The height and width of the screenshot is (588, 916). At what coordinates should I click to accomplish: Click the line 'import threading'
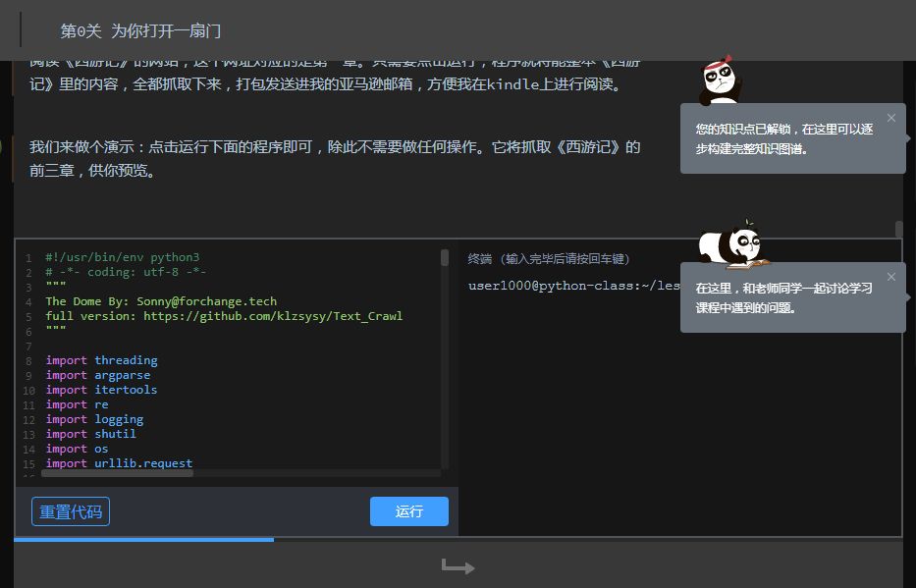102,360
